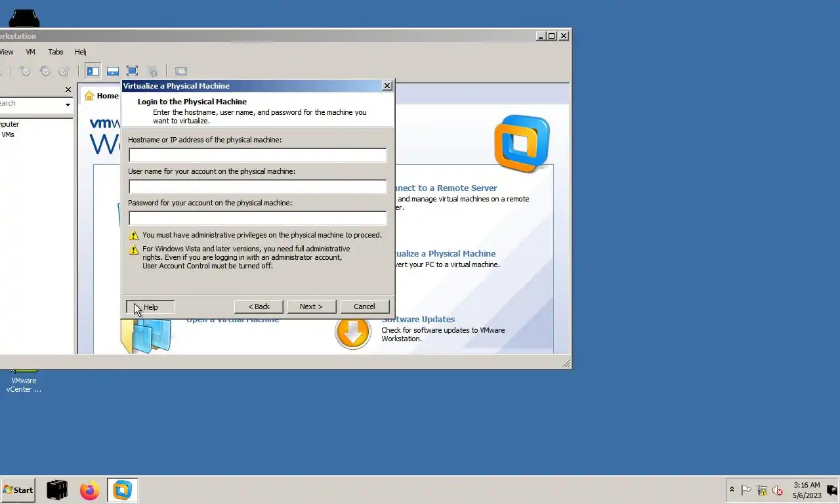
Task: Click the console view toolbar icon
Action: tap(180, 71)
